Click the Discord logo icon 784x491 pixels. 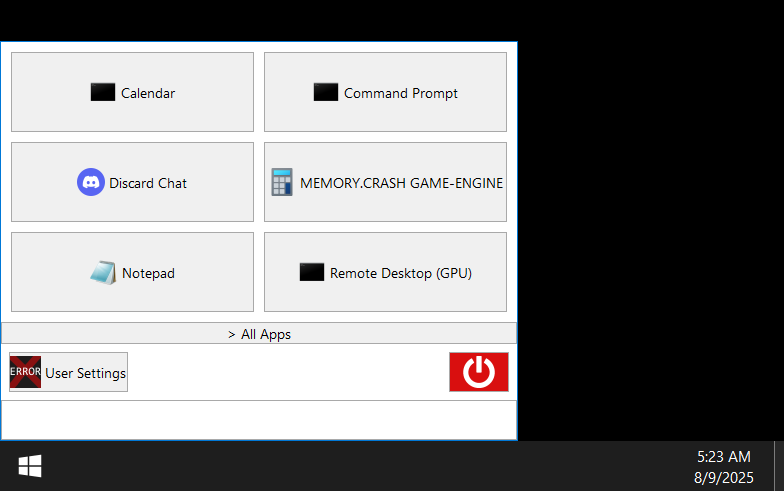point(91,182)
